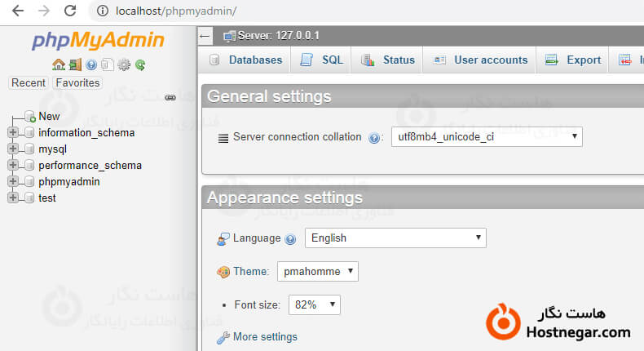Click help icon beside Server connection collation
644x351 pixels.
[374, 138]
